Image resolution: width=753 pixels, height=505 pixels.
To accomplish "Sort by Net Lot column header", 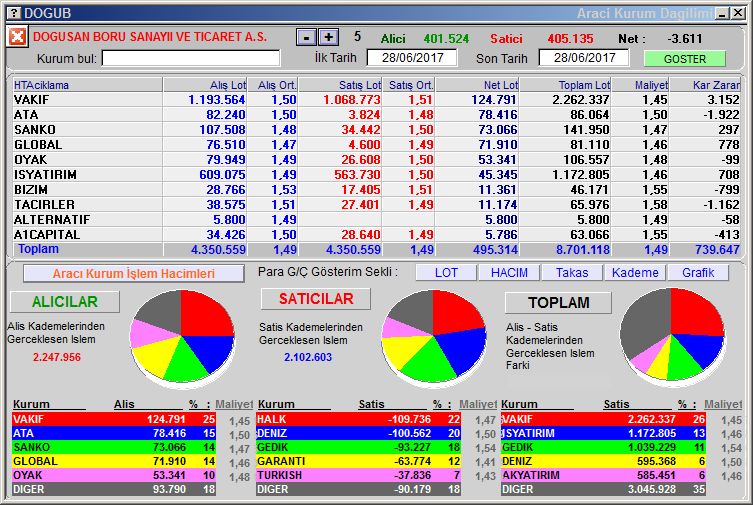I will coord(477,85).
